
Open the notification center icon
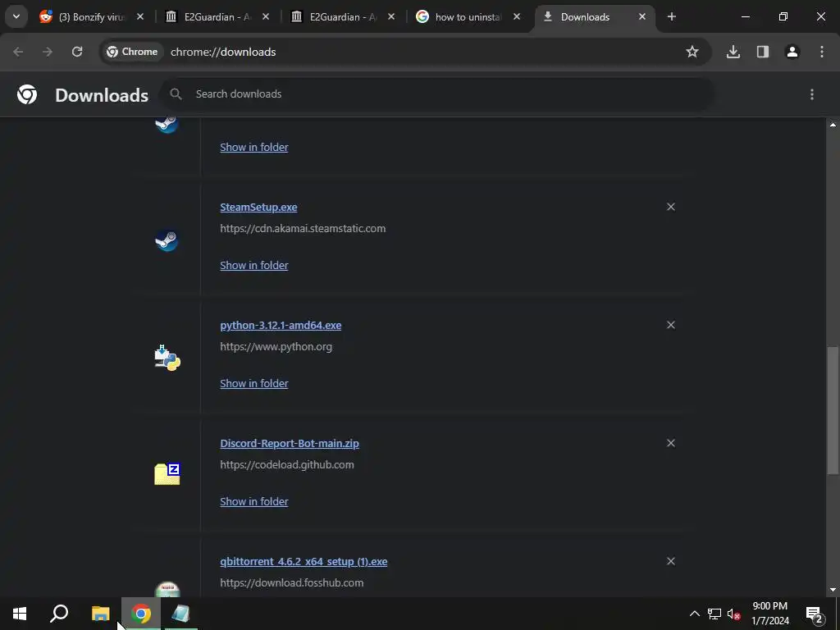(x=815, y=614)
